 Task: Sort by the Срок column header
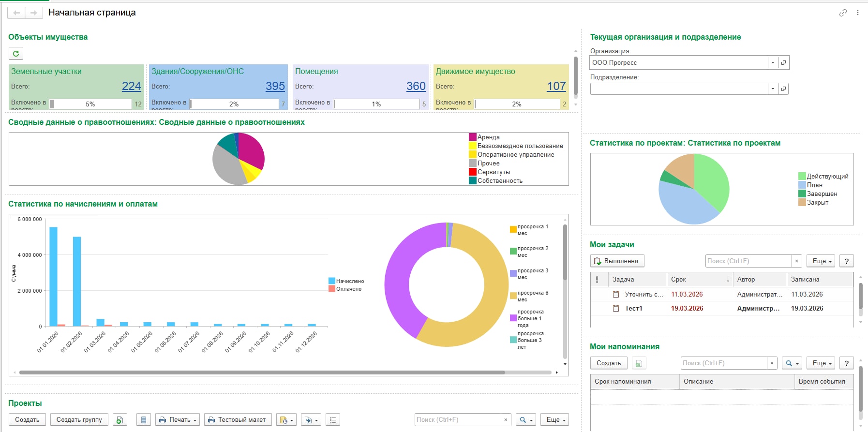pyautogui.click(x=699, y=280)
